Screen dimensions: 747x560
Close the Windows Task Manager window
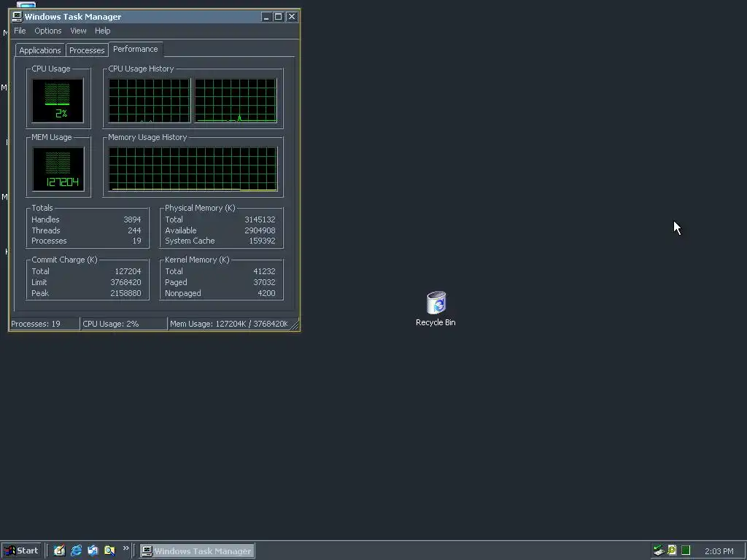292,17
